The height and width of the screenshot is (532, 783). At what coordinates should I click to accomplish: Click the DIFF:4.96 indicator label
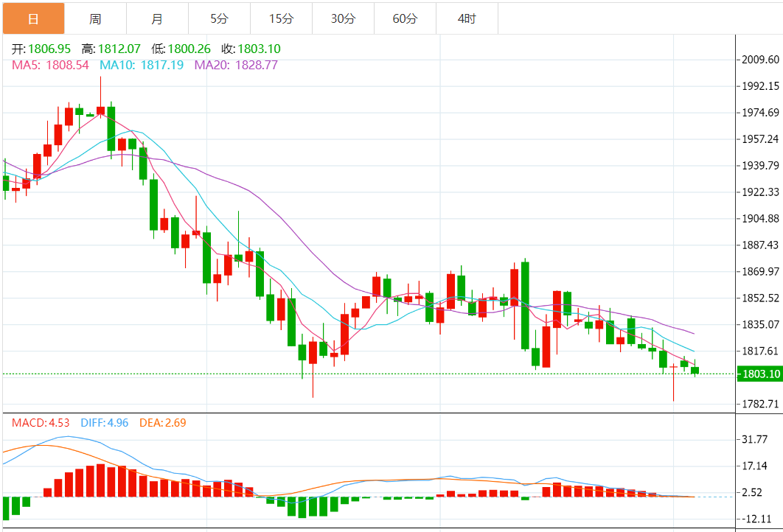coord(105,423)
